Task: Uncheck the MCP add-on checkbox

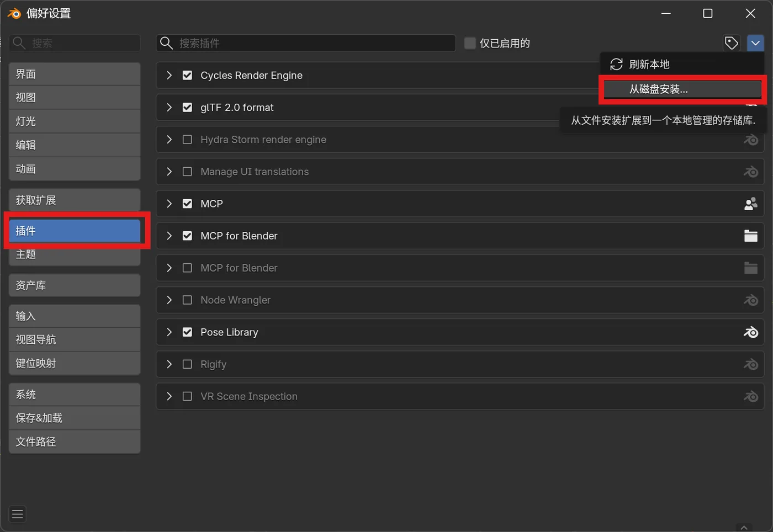Action: (187, 204)
